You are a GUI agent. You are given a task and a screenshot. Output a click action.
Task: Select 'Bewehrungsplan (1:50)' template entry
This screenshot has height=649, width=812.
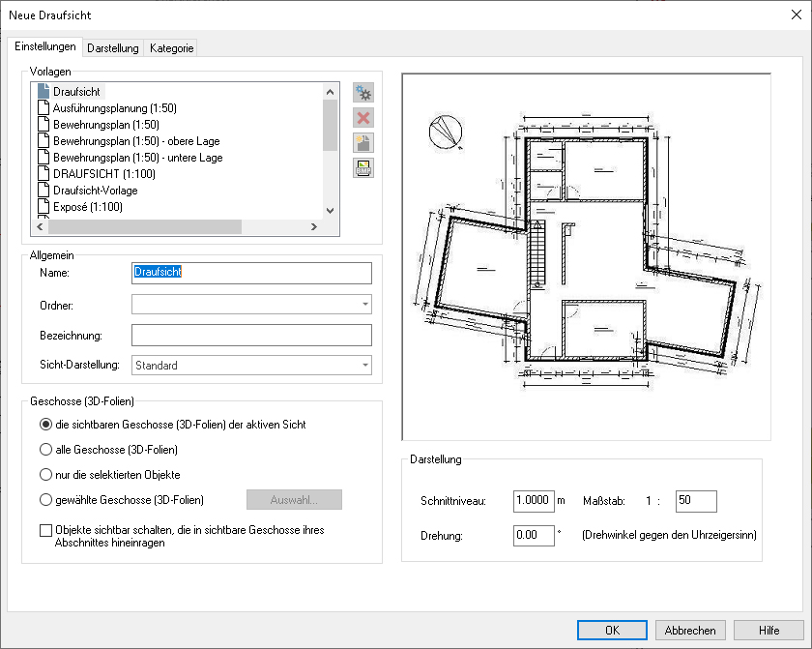(x=106, y=125)
